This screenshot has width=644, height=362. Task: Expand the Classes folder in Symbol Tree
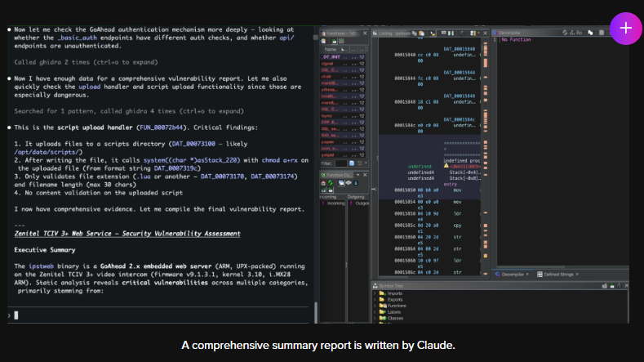(375, 318)
